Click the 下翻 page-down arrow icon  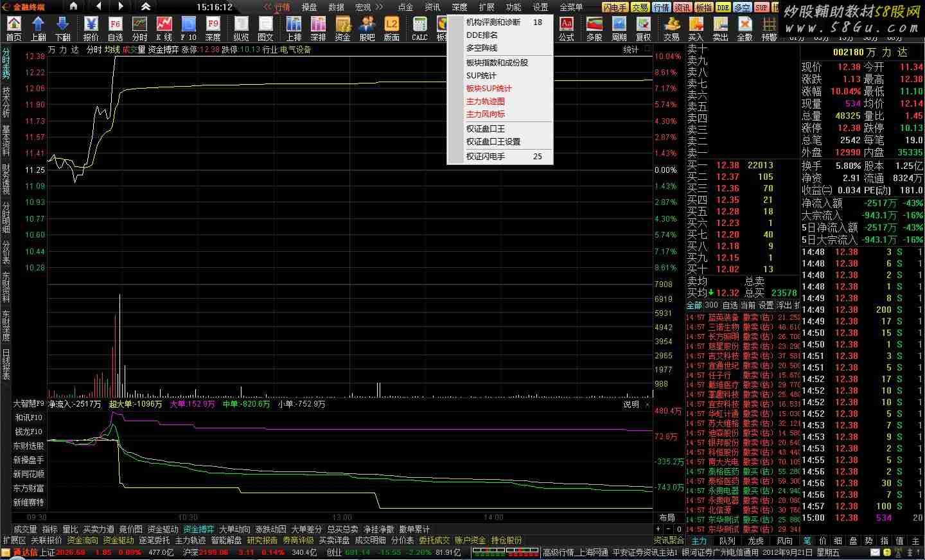(62, 29)
